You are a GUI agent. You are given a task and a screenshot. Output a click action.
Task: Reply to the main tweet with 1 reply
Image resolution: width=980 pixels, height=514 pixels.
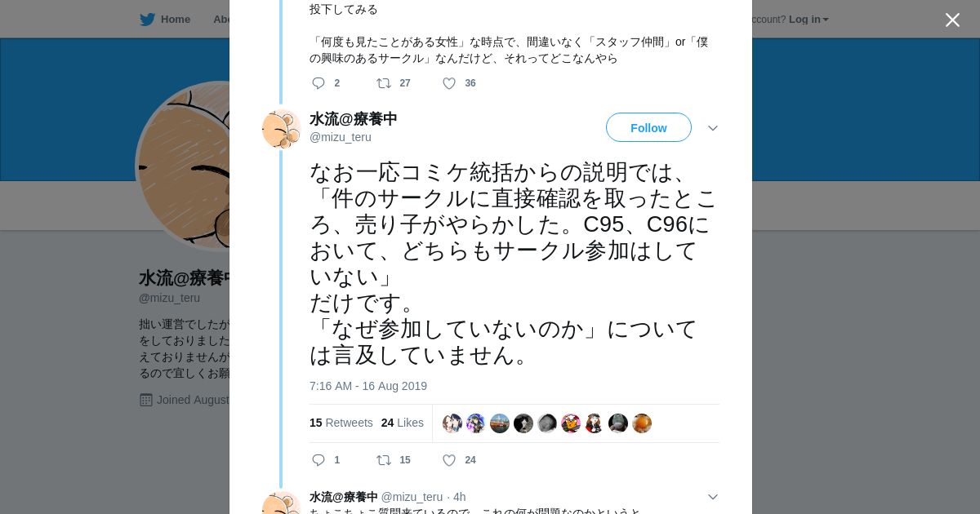pos(318,460)
